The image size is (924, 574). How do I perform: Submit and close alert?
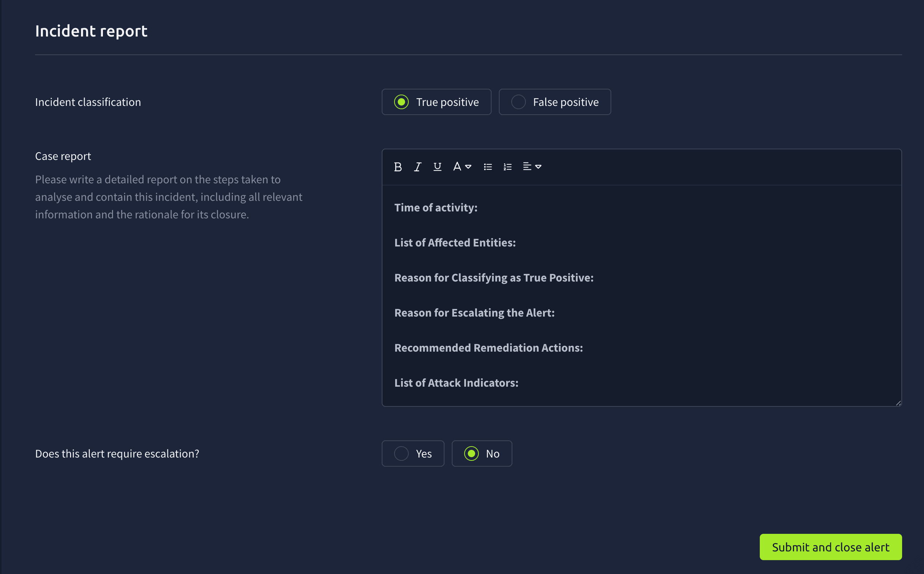click(x=830, y=547)
